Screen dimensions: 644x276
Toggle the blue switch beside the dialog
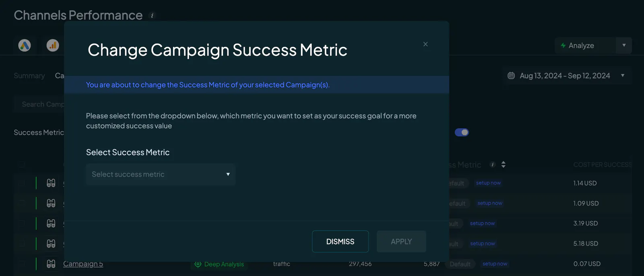coord(462,132)
